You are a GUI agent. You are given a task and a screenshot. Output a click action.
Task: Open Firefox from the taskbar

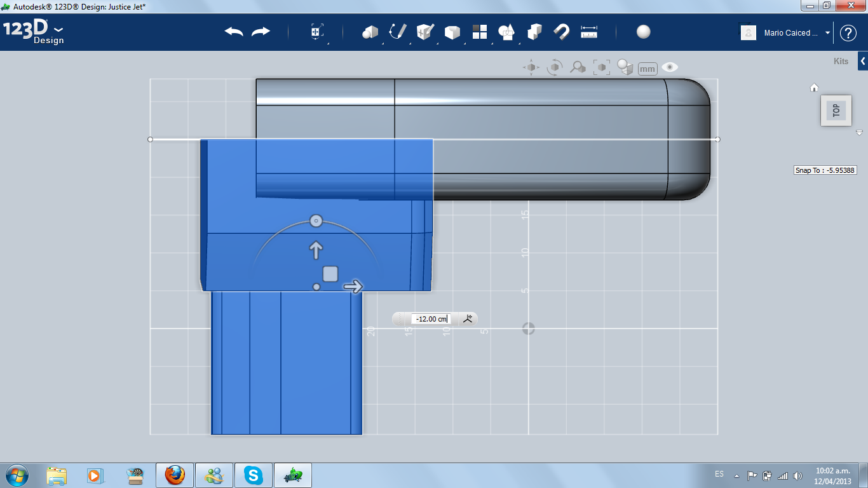(175, 475)
